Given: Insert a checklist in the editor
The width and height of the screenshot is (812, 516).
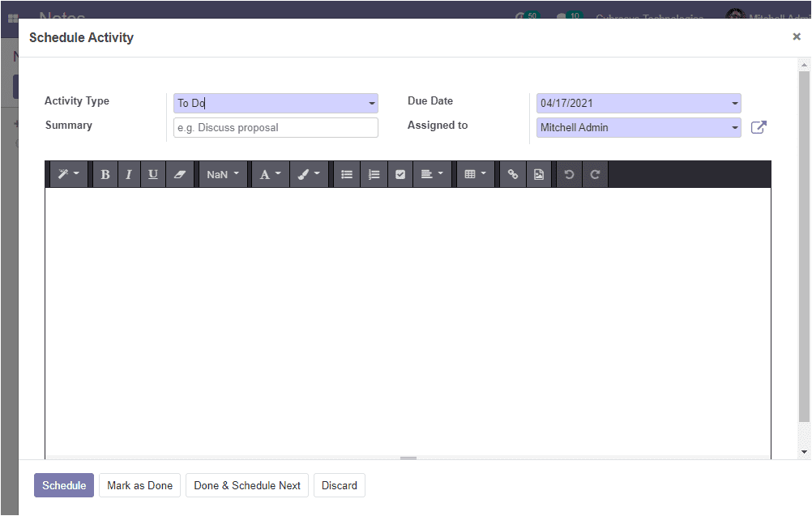Looking at the screenshot, I should point(400,174).
